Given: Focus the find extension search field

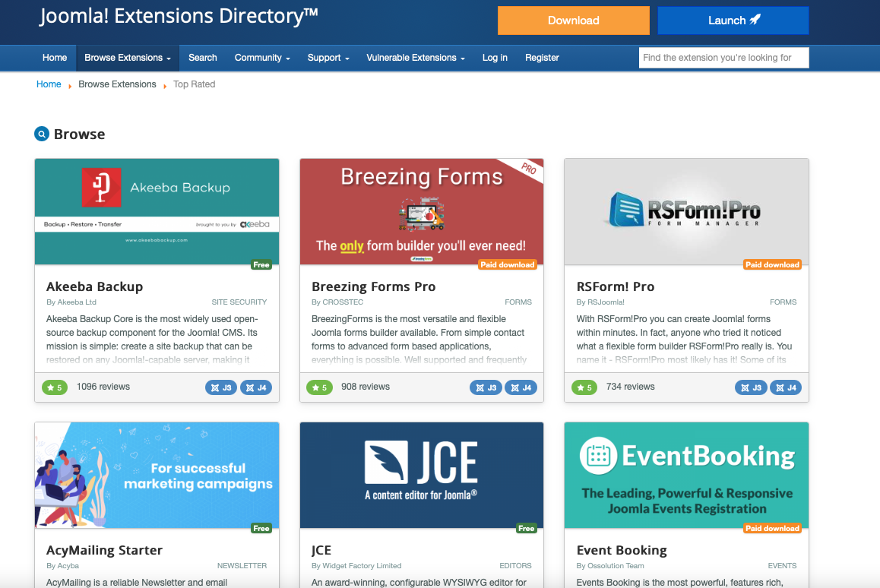Looking at the screenshot, I should tap(724, 58).
